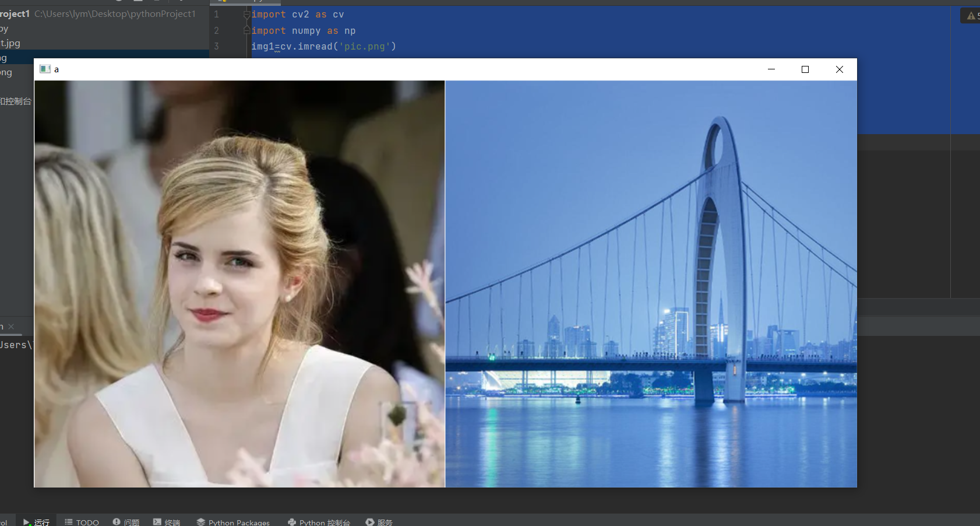This screenshot has height=526, width=980.
Task: Close the 'a' image window
Action: point(840,69)
